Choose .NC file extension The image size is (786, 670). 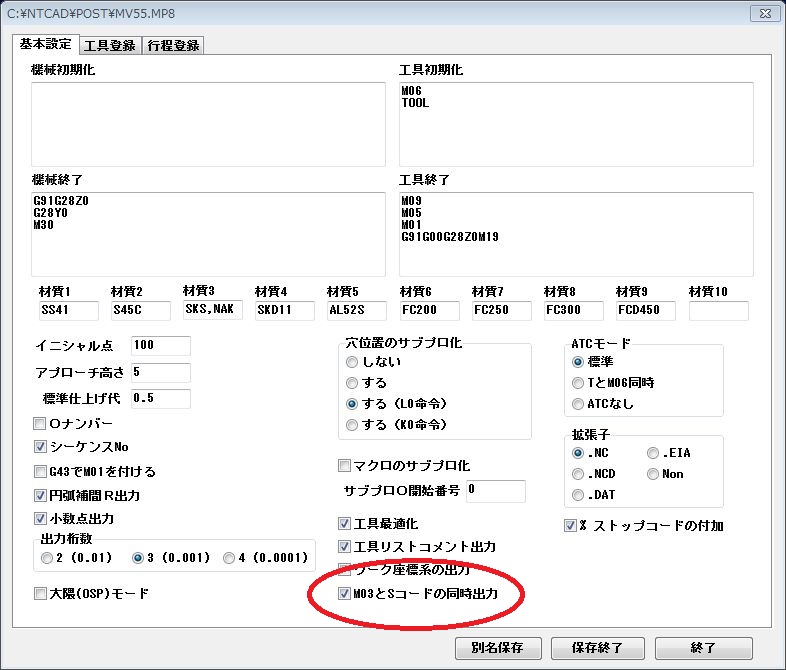(x=577, y=453)
